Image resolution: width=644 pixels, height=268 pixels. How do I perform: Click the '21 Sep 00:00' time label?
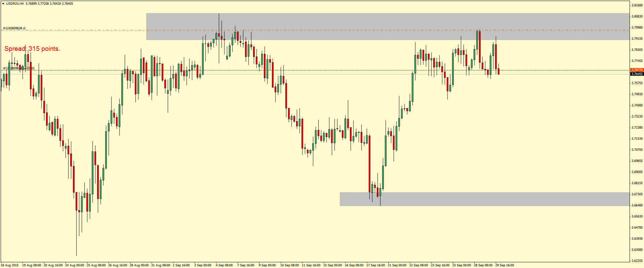pyautogui.click(x=397, y=265)
